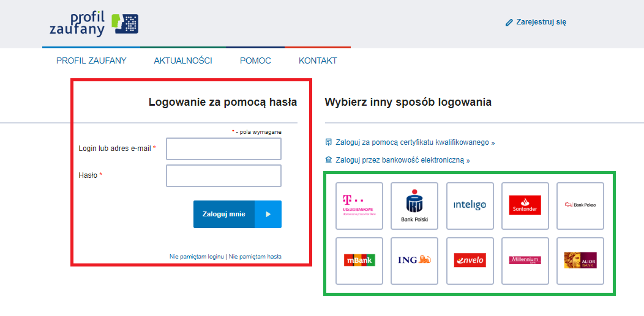Screen dimensions: 644x316
Task: Click the Profil Zaufany logo
Action: tap(94, 24)
